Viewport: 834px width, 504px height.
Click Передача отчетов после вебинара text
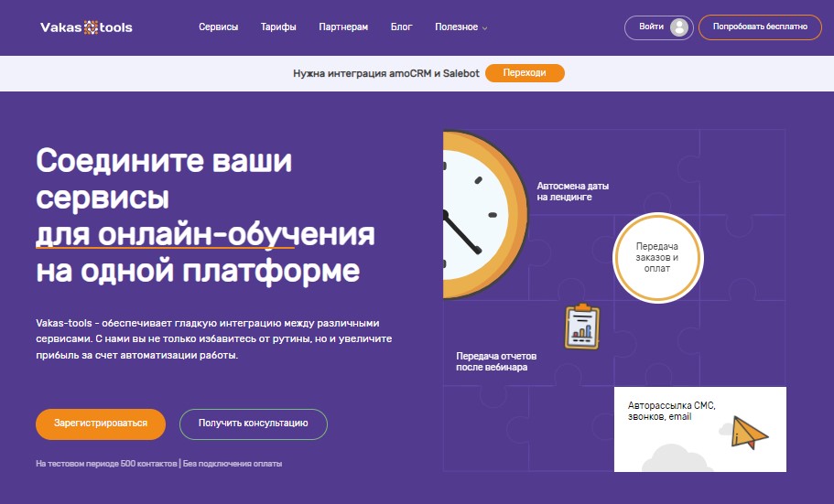[x=495, y=361]
